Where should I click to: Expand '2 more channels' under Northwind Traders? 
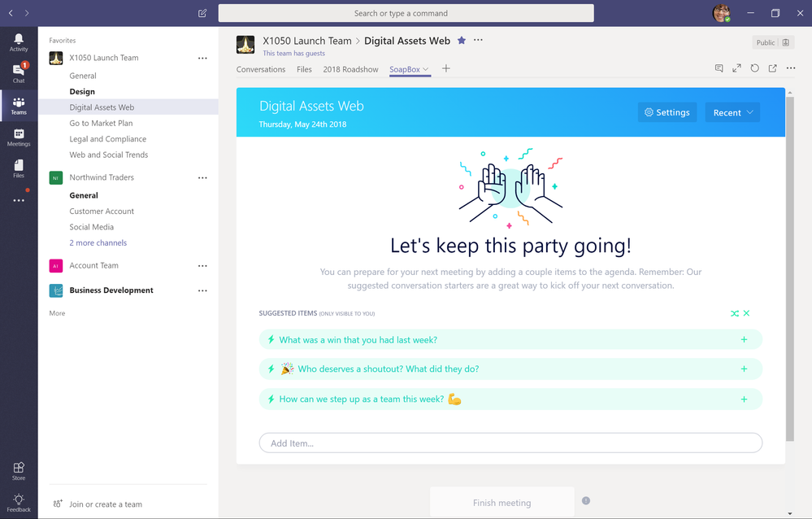point(98,242)
